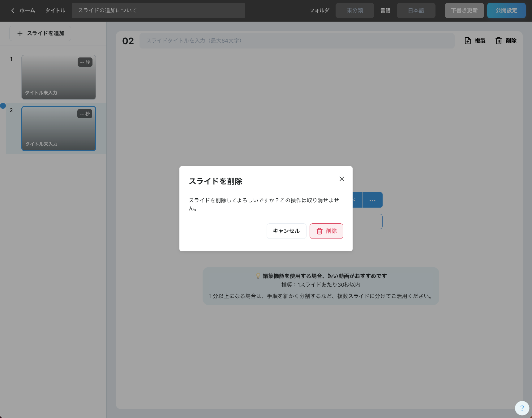Click the キャンセル button in the dialog
The image size is (532, 418).
[286, 231]
